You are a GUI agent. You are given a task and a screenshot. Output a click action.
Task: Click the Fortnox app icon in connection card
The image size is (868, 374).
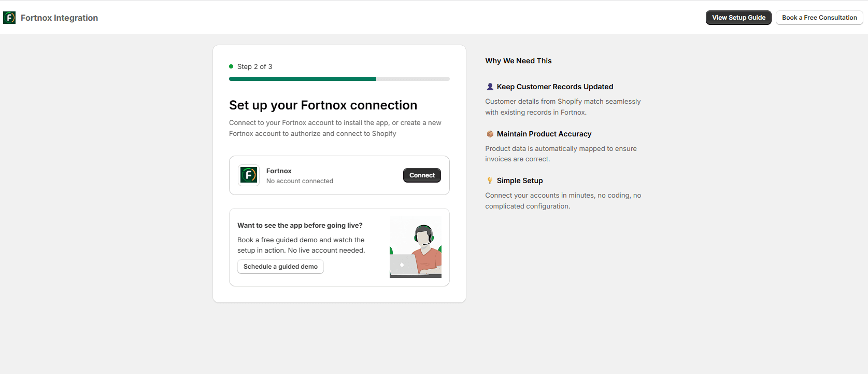(249, 175)
